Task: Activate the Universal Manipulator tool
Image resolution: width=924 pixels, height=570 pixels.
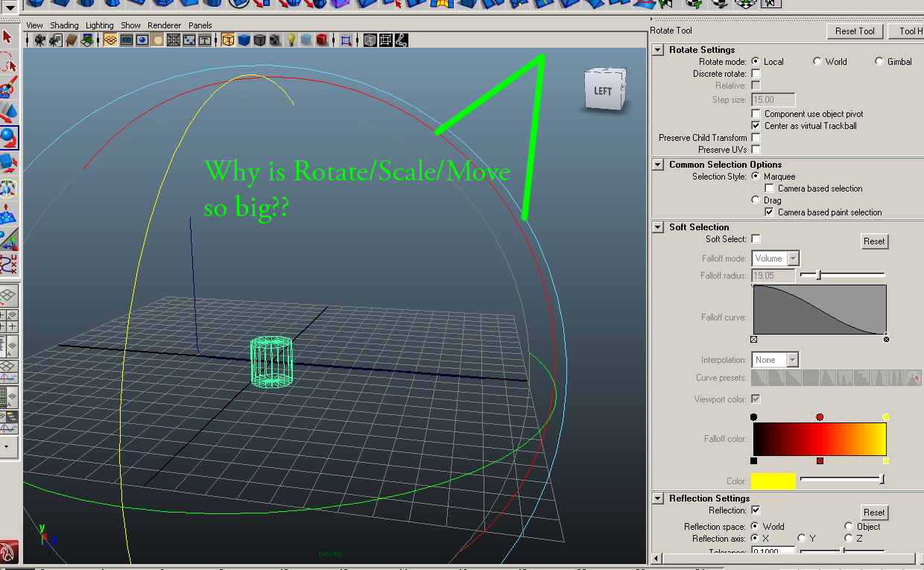Action: pos(9,188)
